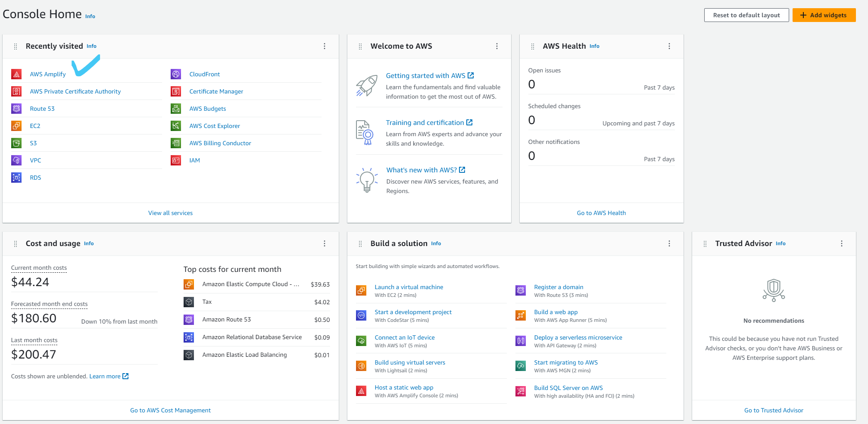Open the AWS Health widget options menu
The width and height of the screenshot is (868, 424).
[669, 46]
